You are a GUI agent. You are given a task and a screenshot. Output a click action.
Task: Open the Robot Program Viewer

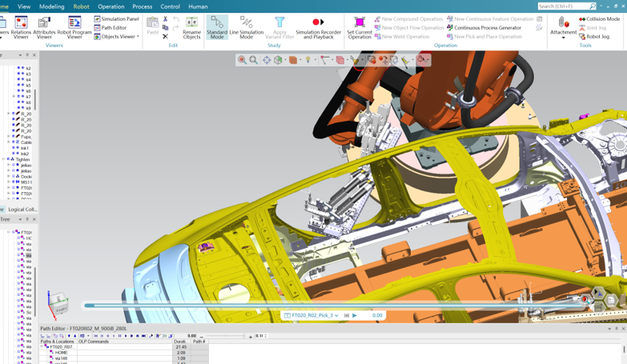pos(74,27)
